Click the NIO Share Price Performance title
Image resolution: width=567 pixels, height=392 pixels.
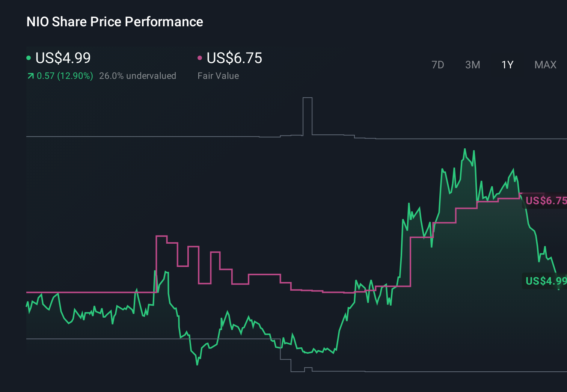click(x=114, y=21)
